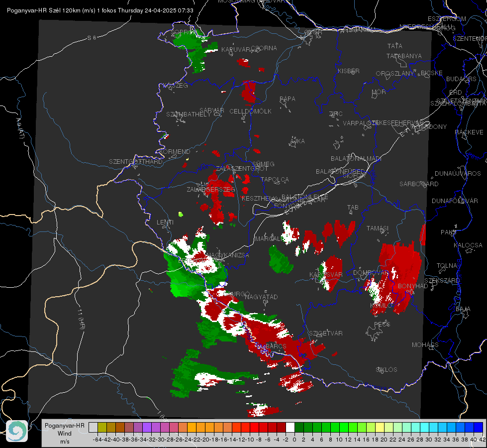
Task: Click the SIKLÓS city label
Action: click(387, 370)
